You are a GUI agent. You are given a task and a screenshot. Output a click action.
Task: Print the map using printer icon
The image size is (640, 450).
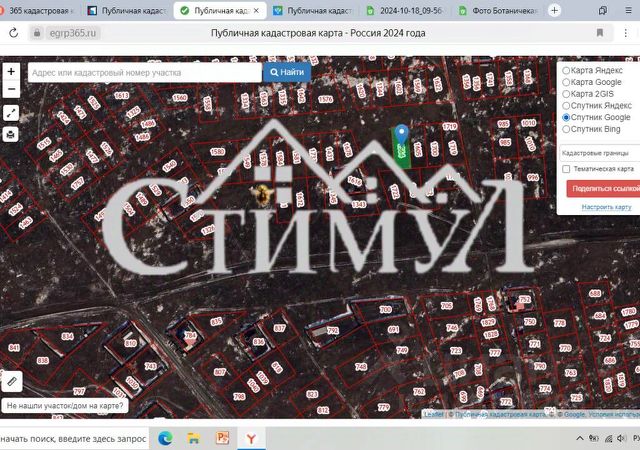tap(11, 134)
